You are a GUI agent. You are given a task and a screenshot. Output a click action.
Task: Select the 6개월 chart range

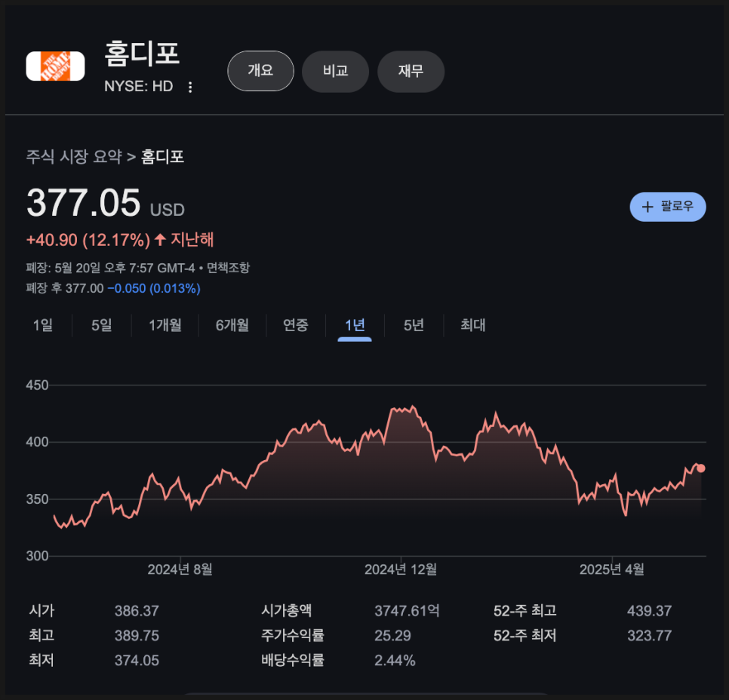point(232,325)
